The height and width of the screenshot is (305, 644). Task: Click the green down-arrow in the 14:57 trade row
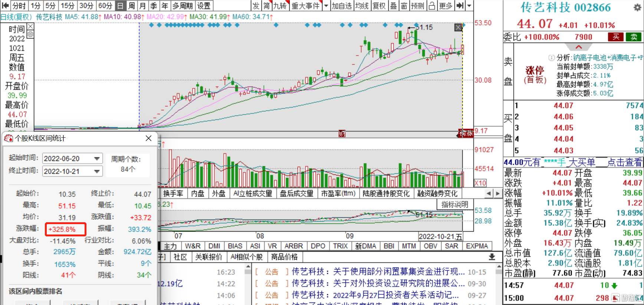pyautogui.click(x=614, y=285)
